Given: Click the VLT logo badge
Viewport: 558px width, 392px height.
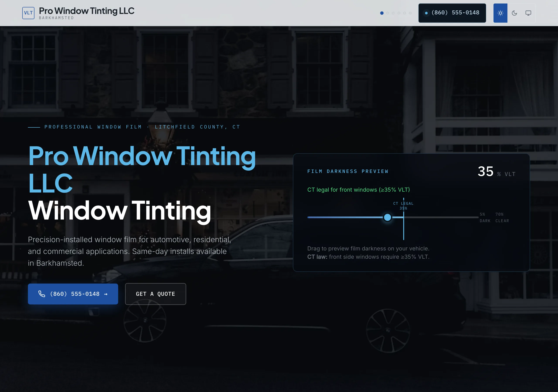Looking at the screenshot, I should tap(28, 13).
